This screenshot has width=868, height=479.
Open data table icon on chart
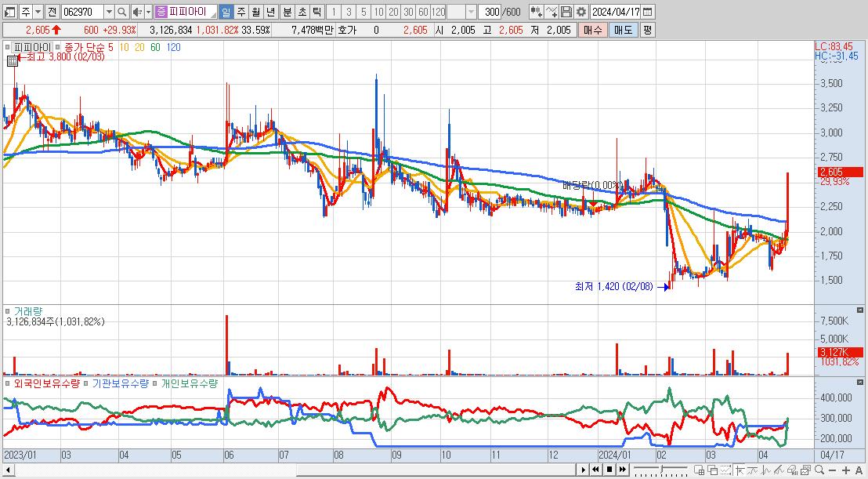pyautogui.click(x=13, y=61)
